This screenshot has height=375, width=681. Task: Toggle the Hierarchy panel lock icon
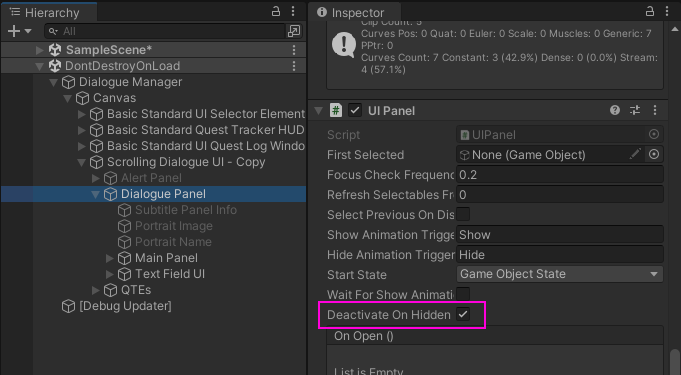click(x=275, y=11)
